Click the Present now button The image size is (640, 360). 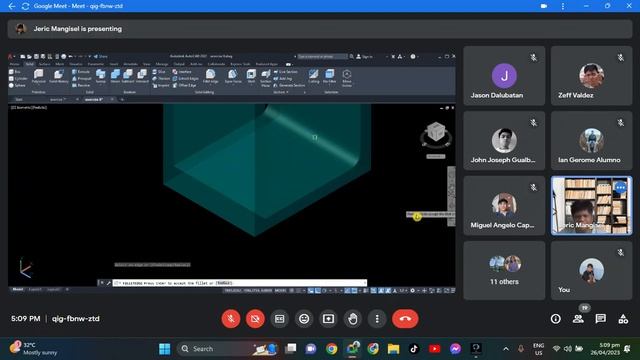pos(329,318)
